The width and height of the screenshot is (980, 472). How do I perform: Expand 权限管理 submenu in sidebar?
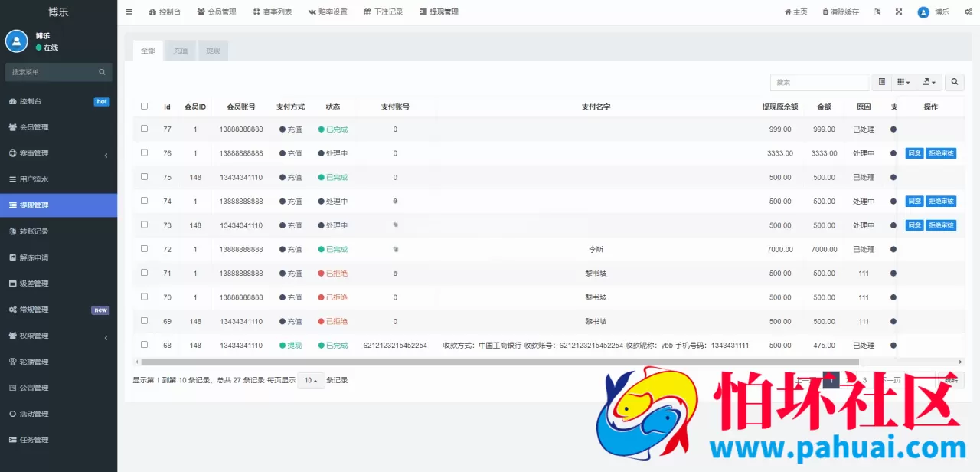click(x=58, y=336)
